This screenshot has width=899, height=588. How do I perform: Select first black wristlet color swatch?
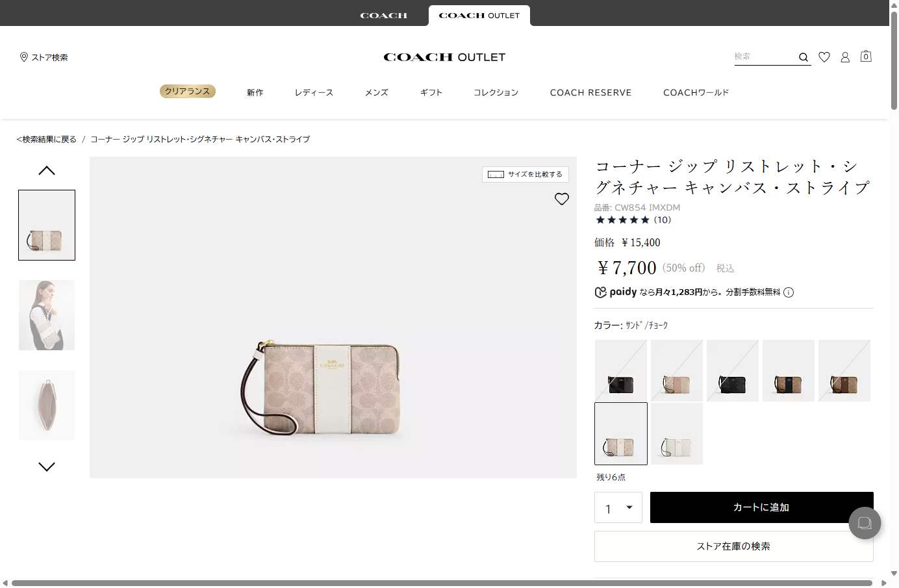[x=621, y=370]
